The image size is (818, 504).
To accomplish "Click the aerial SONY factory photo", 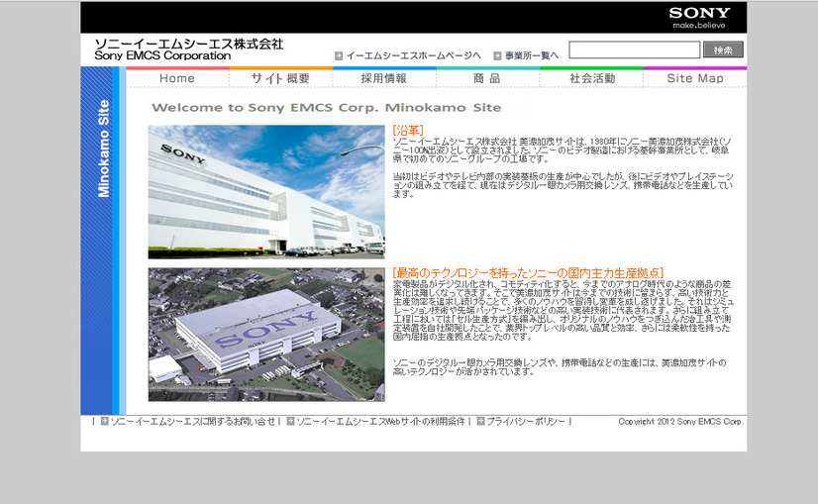I will pyautogui.click(x=266, y=335).
